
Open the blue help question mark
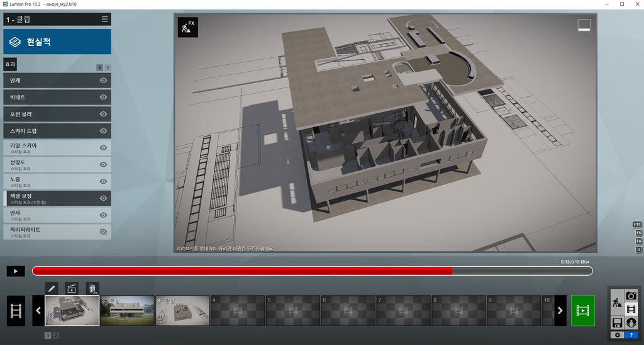[x=631, y=335]
